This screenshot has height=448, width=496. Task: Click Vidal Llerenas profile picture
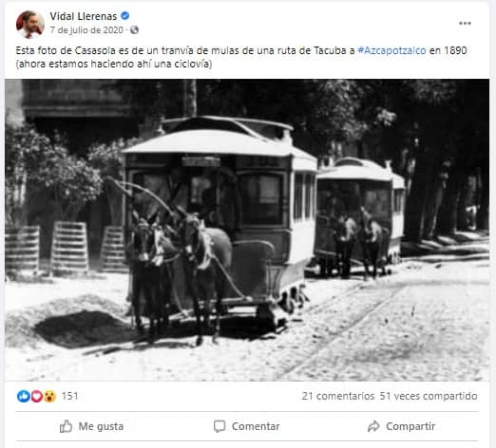tap(30, 25)
